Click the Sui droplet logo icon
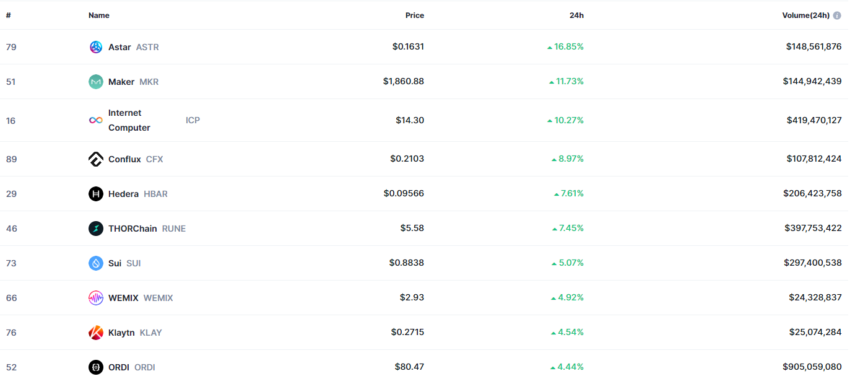This screenshot has width=868, height=384. [96, 263]
